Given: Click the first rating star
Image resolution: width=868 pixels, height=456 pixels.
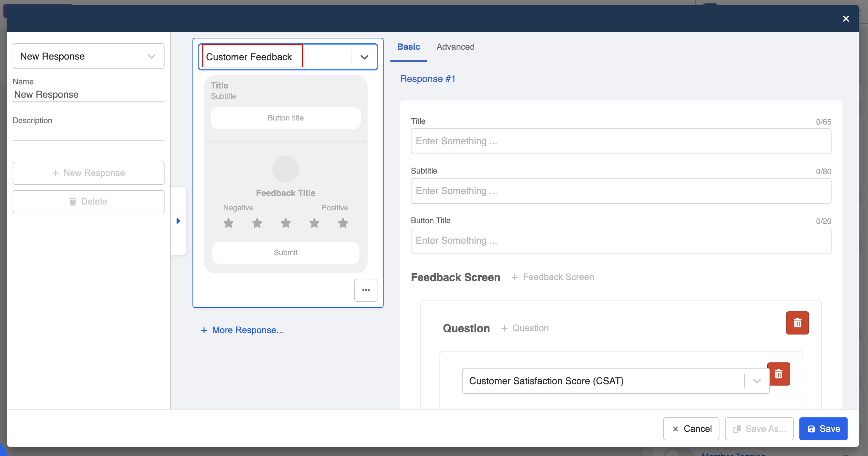Looking at the screenshot, I should [229, 223].
